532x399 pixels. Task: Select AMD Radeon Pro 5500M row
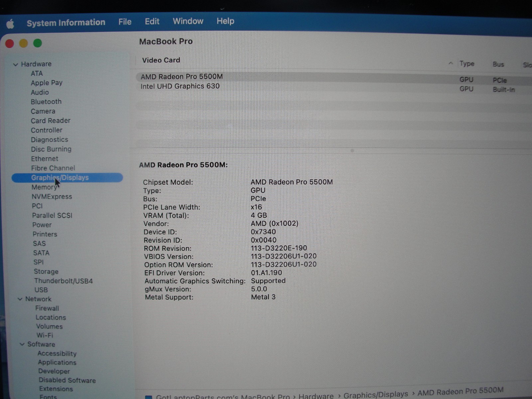(334, 78)
